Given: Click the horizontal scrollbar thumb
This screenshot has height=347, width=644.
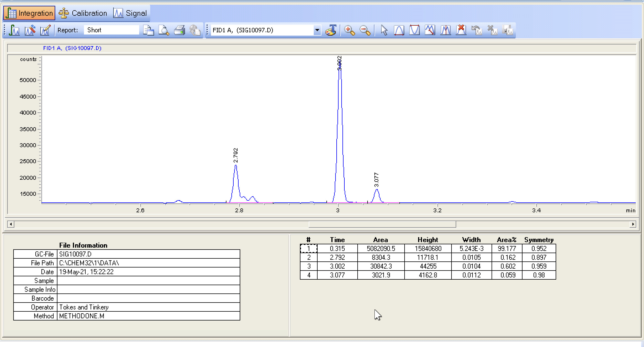Looking at the screenshot, I should (x=382, y=224).
